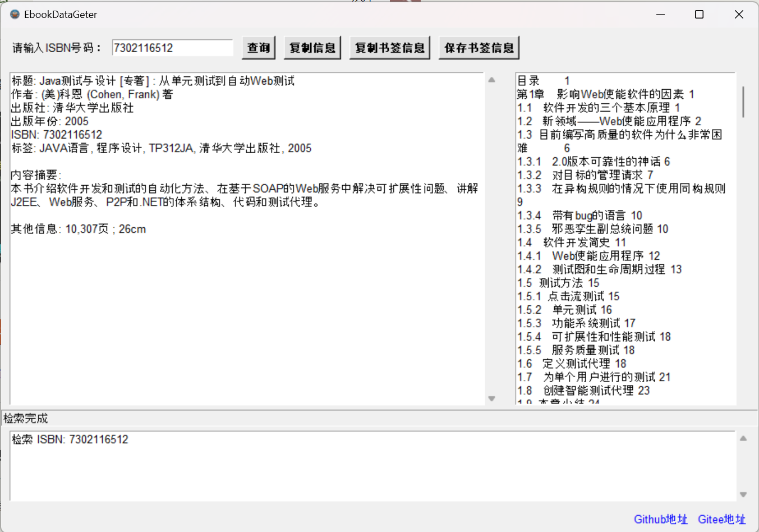Click the status text 检索完成

(26, 418)
